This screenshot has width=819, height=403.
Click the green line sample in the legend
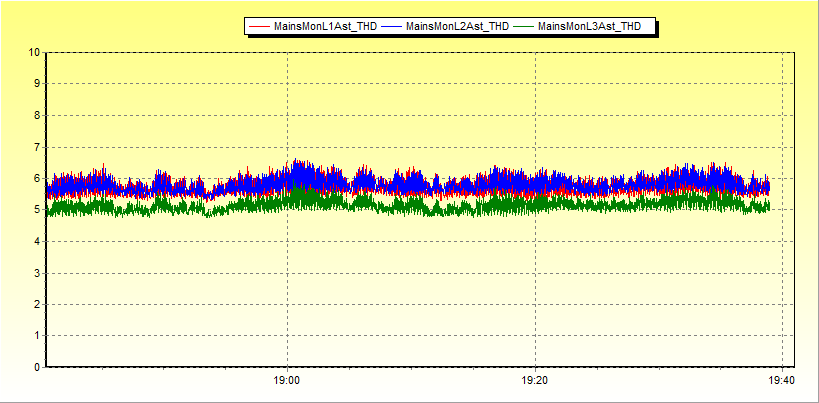click(x=524, y=27)
